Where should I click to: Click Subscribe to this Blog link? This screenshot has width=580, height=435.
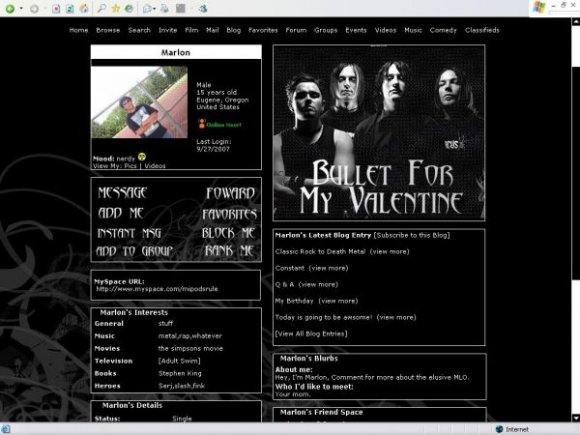tap(412, 235)
